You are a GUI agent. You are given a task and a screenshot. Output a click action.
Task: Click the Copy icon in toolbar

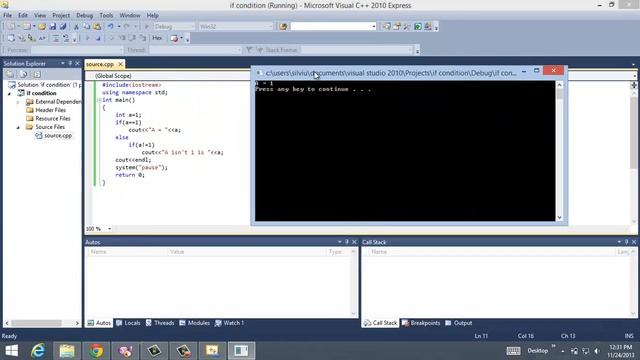click(87, 27)
